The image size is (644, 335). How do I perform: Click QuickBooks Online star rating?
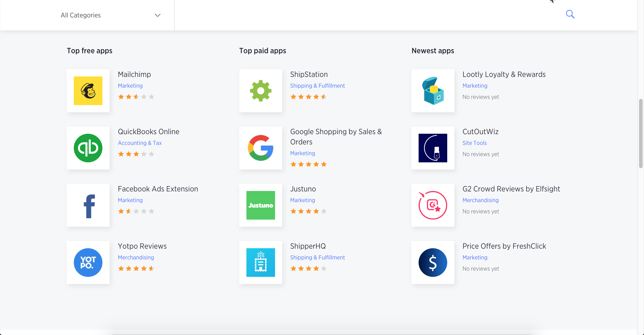point(136,154)
